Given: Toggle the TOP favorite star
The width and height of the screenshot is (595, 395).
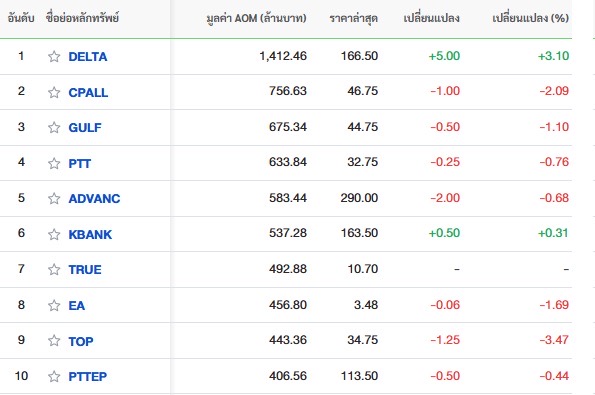Looking at the screenshot, I should point(54,341).
